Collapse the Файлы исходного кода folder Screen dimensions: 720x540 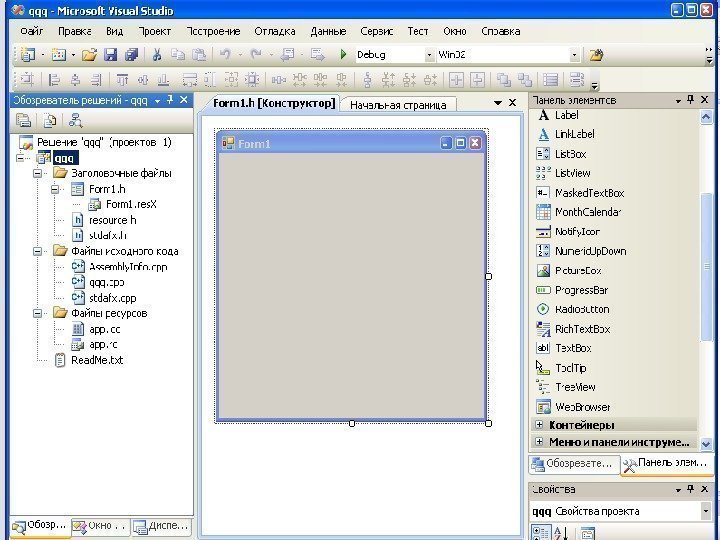coord(38,251)
